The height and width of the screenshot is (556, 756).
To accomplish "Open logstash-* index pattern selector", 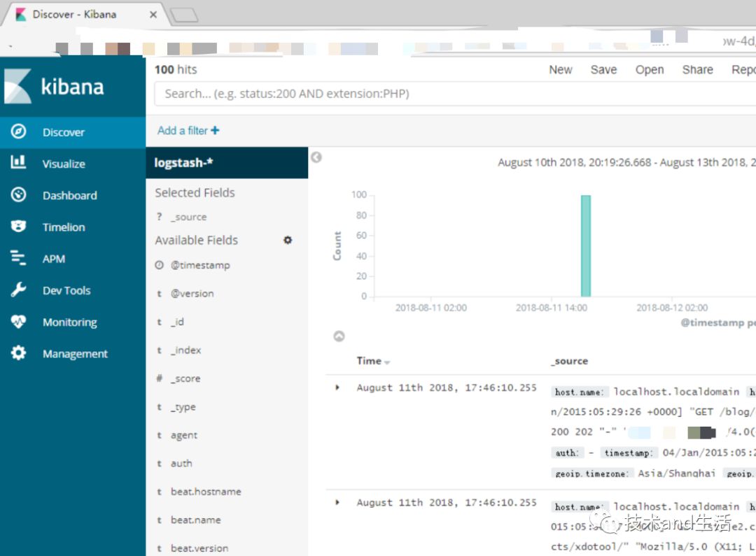I will (x=227, y=163).
